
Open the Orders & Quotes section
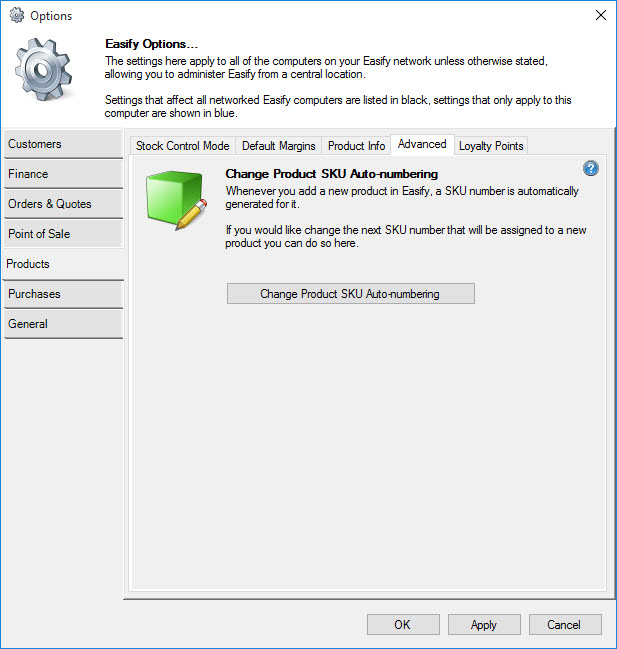[63, 204]
